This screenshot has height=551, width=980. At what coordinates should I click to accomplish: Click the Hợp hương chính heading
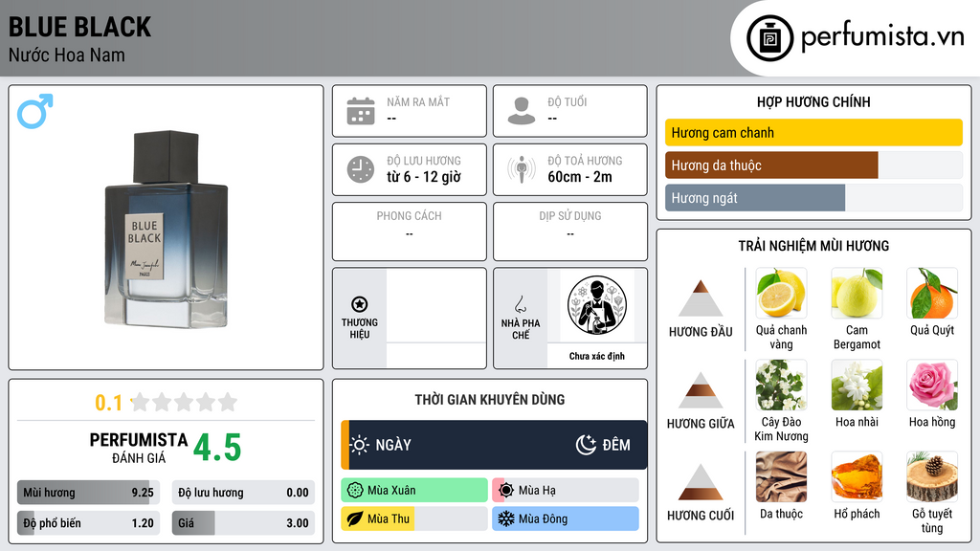813,101
